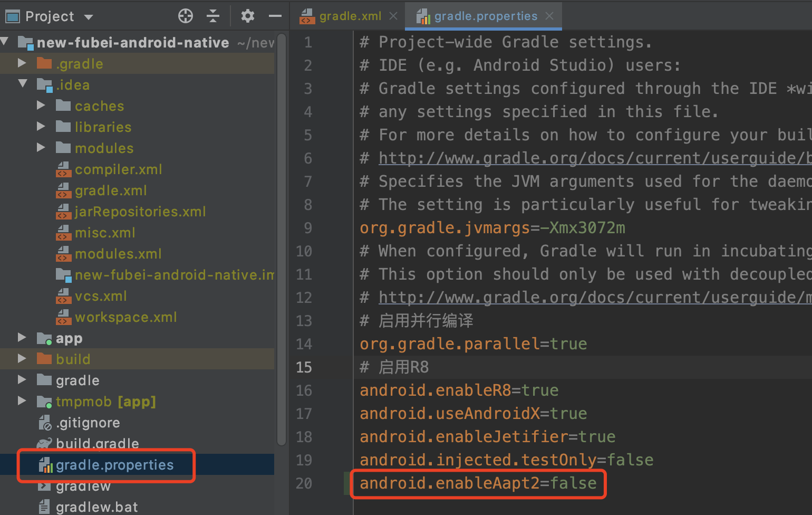Click the collapse all icon in Project panel
The height and width of the screenshot is (515, 812).
click(213, 16)
